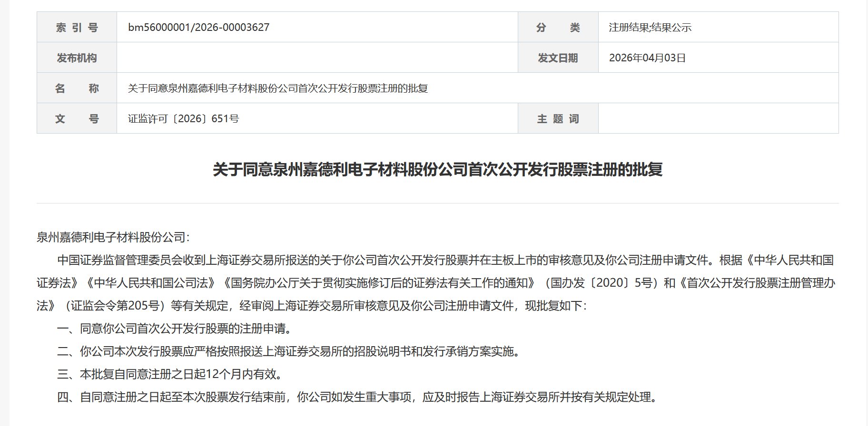Click the empty 发布机构 value cell

(317, 58)
